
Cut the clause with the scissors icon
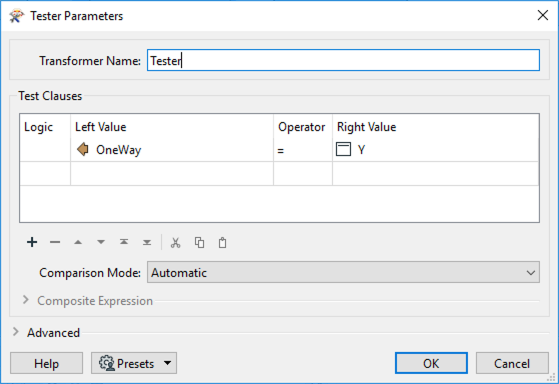[175, 242]
